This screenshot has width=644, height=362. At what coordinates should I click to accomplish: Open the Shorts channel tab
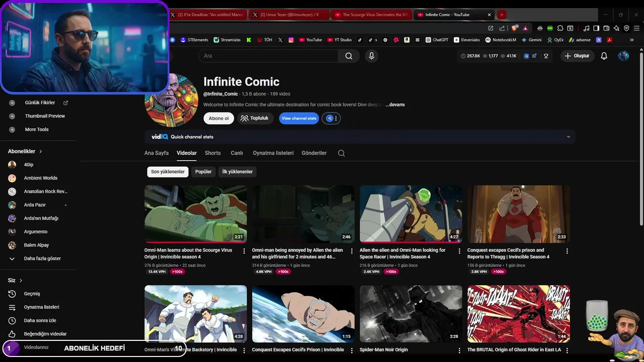(213, 153)
